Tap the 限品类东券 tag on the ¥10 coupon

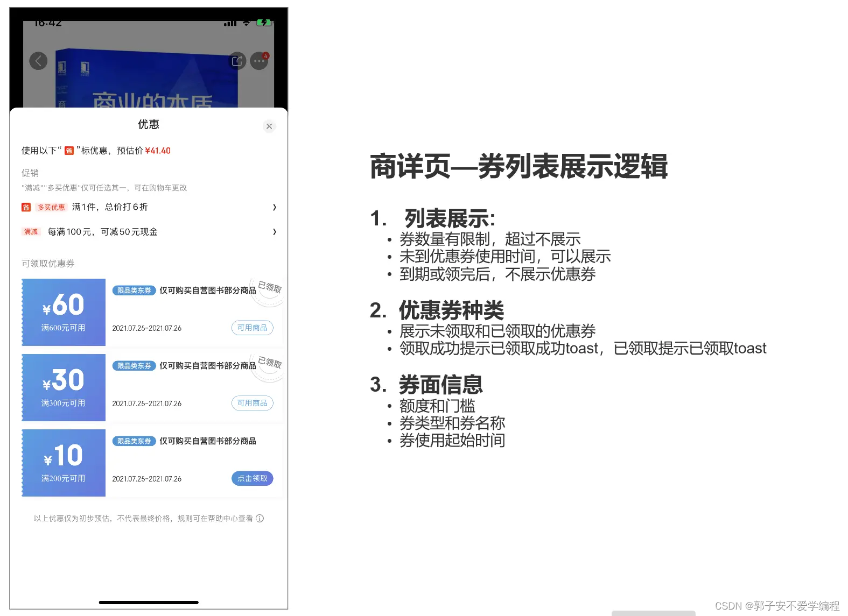(x=134, y=441)
